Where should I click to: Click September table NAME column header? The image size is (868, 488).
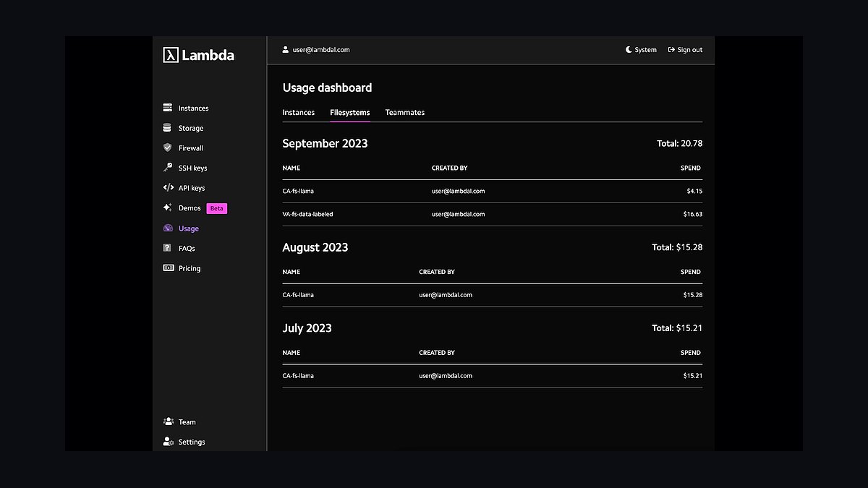(292, 168)
